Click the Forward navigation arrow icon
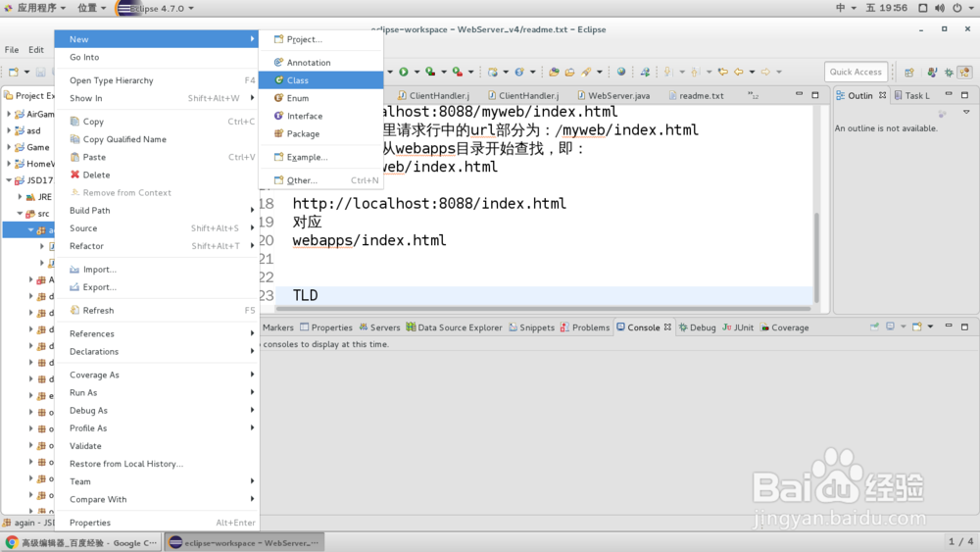 [x=765, y=72]
